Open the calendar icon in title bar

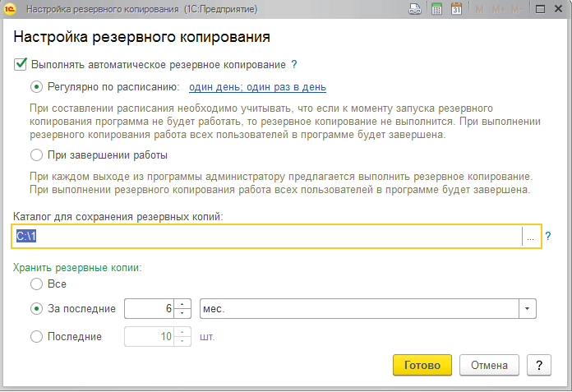[456, 9]
